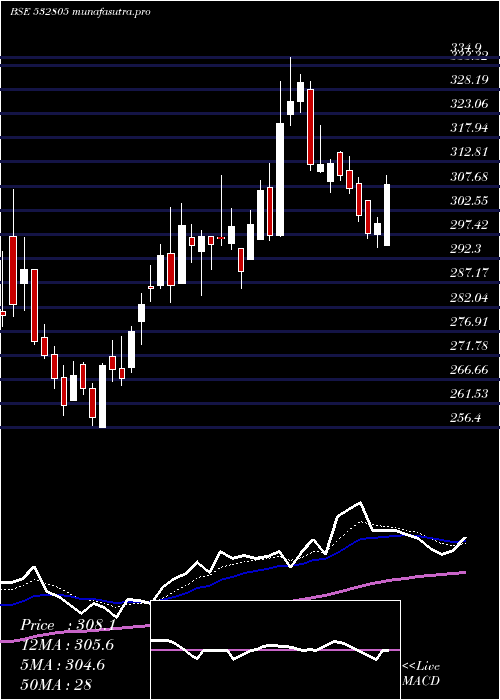Viewport: 500px width, 700px height.
Task: Click the <<Live MACD label
Action: click(x=421, y=674)
